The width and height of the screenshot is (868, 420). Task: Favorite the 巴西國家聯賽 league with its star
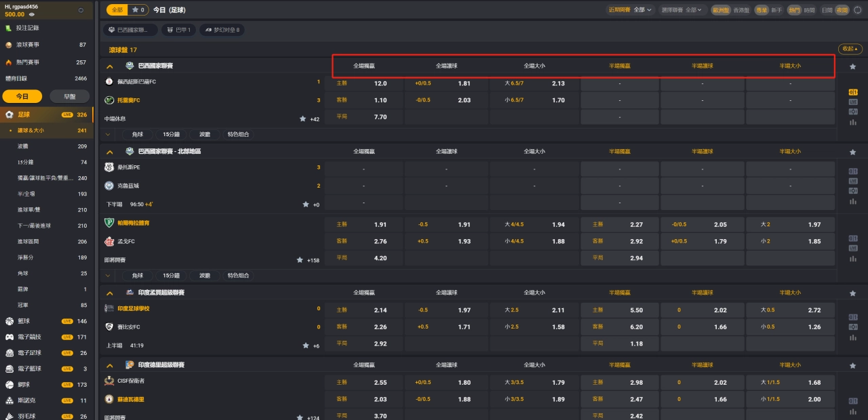click(852, 66)
